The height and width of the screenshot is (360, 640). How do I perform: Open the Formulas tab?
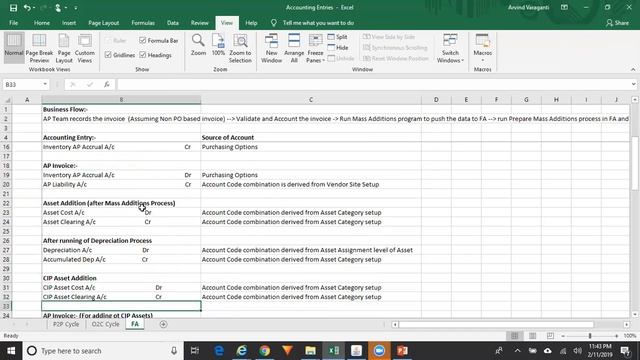click(143, 23)
